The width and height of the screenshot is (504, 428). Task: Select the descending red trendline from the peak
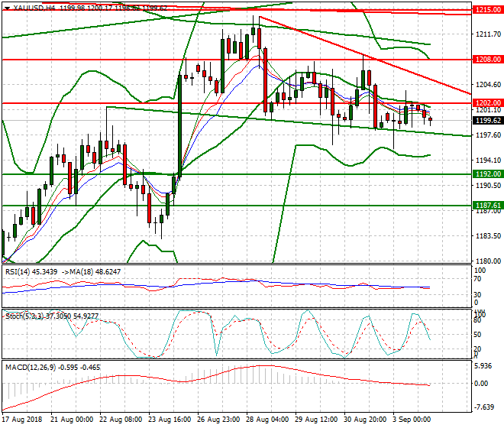[x=365, y=55]
